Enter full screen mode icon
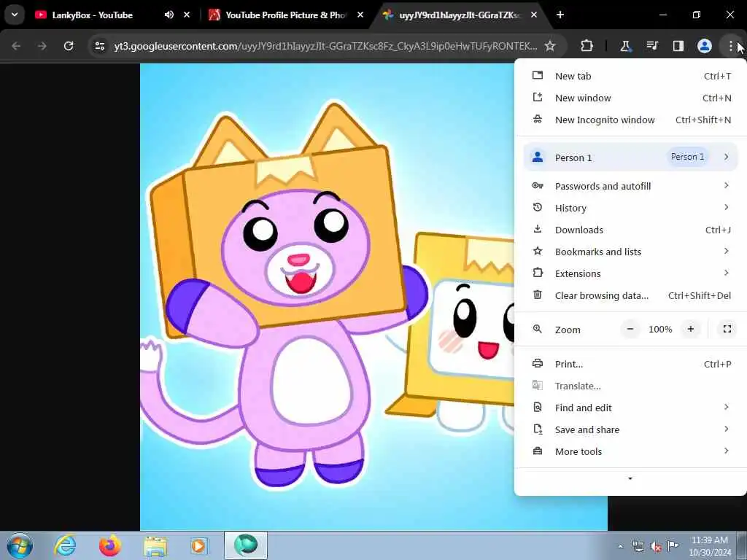Screen dimensions: 747x560 coord(727,329)
